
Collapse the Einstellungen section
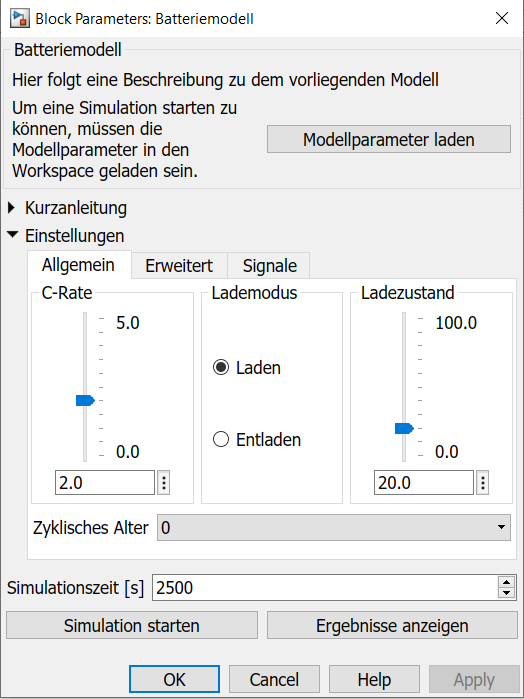click(x=12, y=234)
